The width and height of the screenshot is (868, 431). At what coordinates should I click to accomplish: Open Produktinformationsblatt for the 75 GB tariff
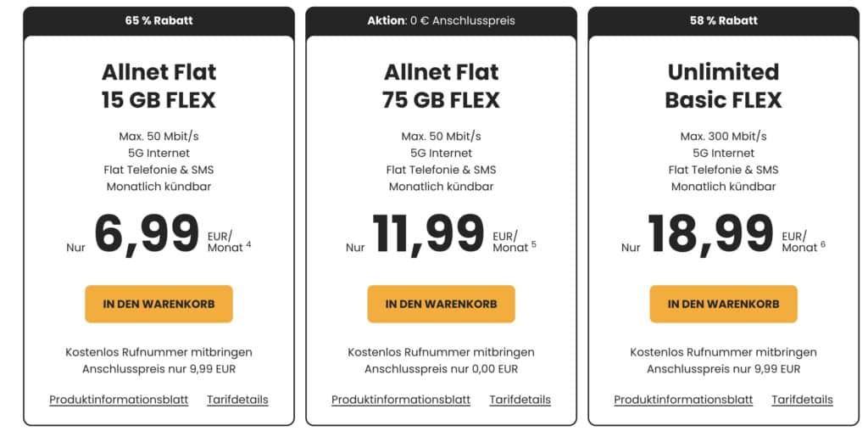click(400, 400)
